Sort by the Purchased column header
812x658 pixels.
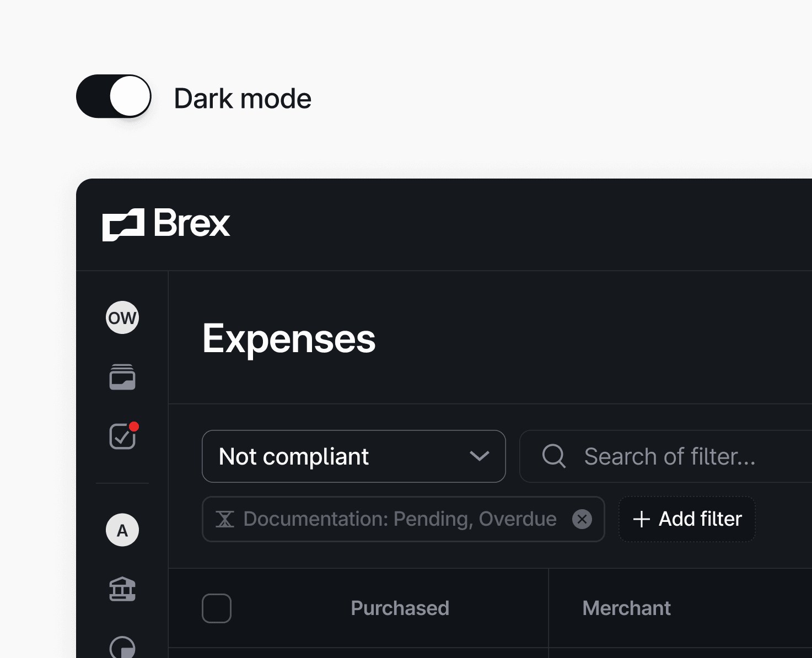[400, 608]
